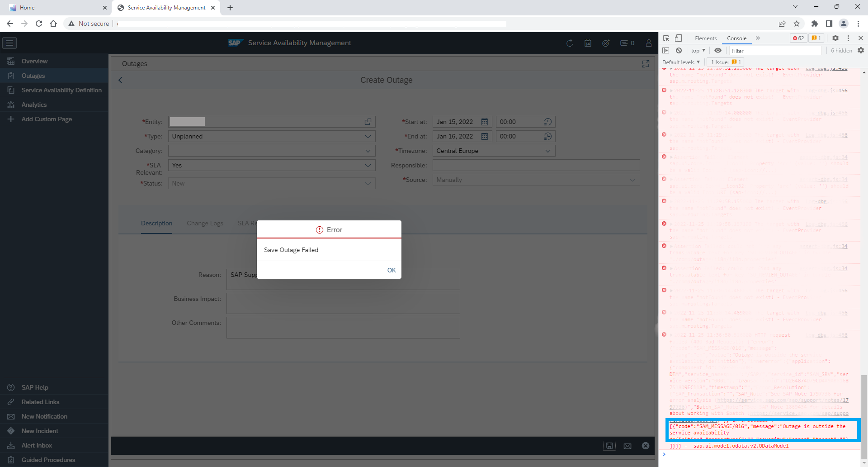The width and height of the screenshot is (868, 467).
Task: Switch to DevTools Elements tab
Action: [706, 38]
